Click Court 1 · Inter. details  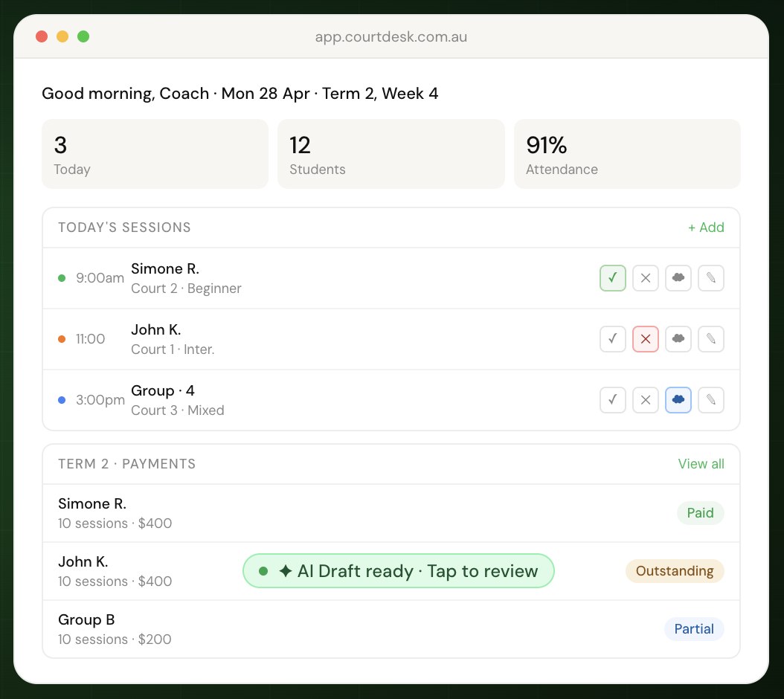(173, 349)
